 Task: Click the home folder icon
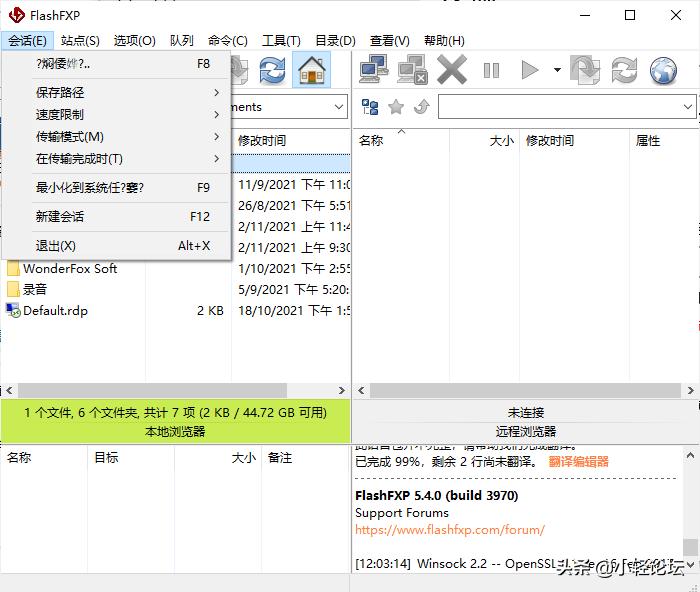coord(312,70)
